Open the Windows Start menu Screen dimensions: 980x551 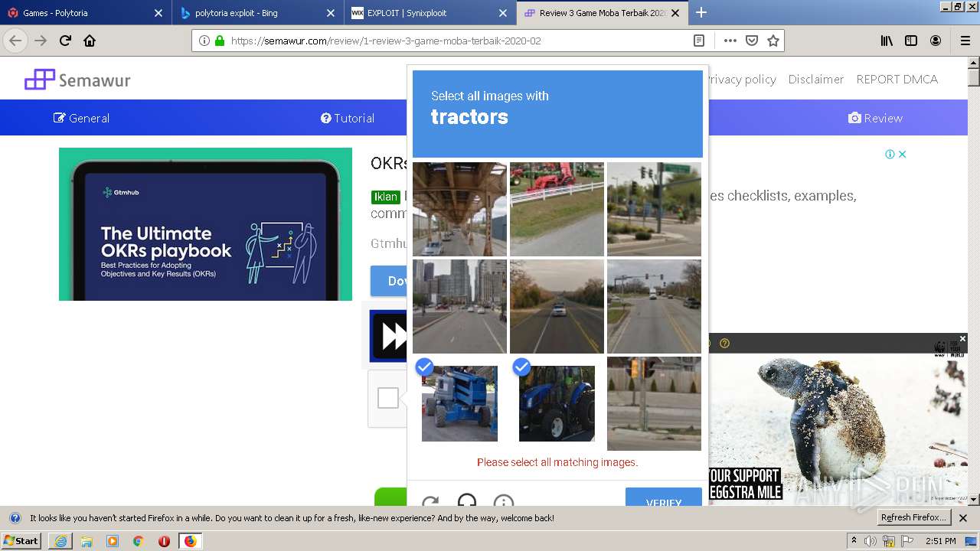(x=21, y=541)
